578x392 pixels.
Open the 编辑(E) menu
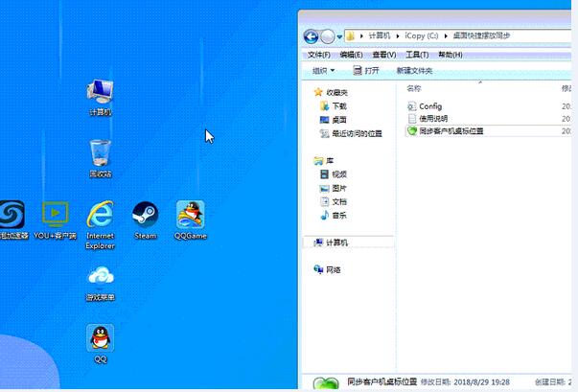351,55
